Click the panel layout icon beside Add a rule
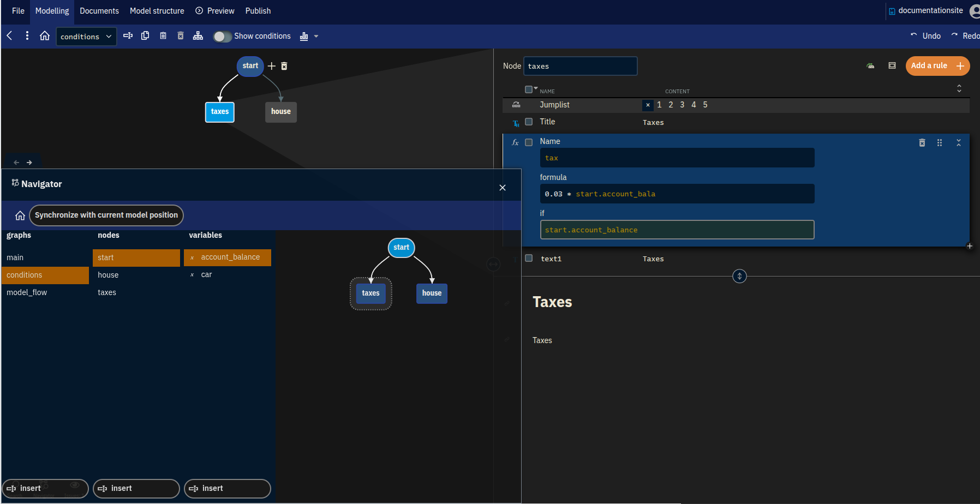The image size is (980, 504). 892,66
